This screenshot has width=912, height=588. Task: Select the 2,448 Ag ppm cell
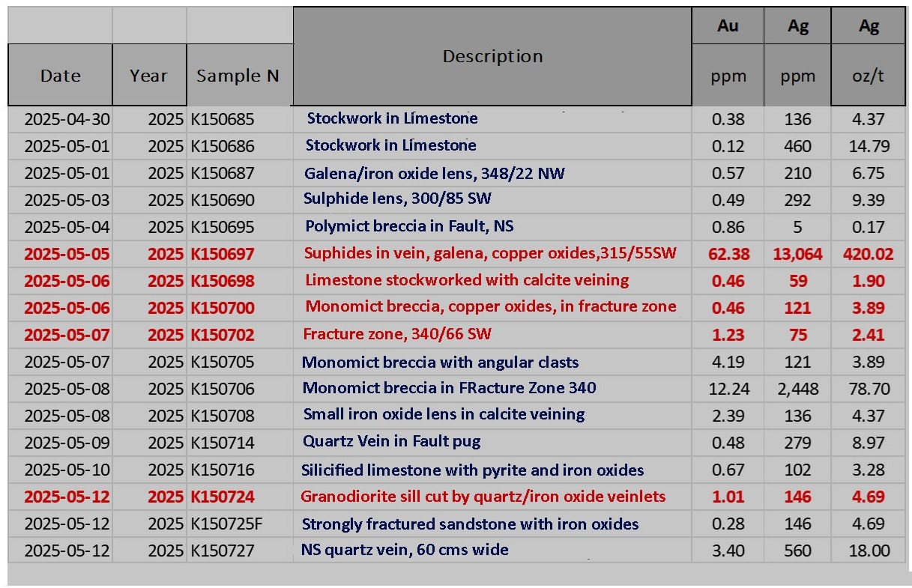tap(797, 389)
